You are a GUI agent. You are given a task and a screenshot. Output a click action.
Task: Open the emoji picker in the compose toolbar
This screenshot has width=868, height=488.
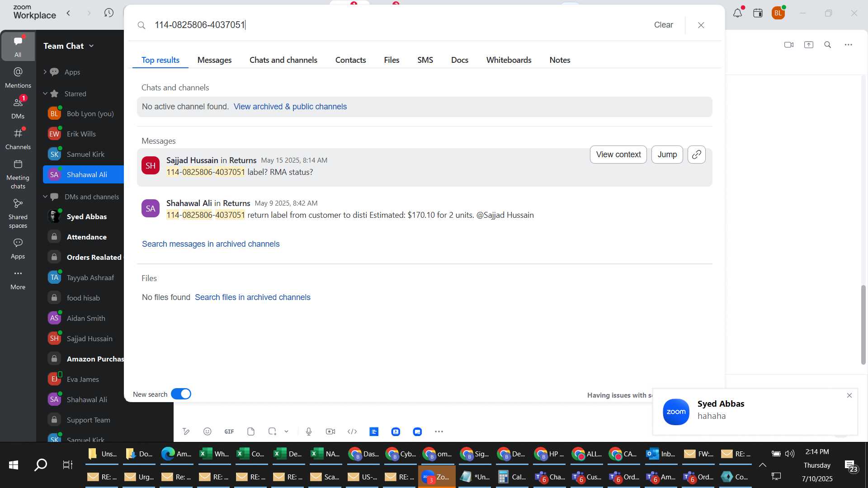click(x=208, y=432)
